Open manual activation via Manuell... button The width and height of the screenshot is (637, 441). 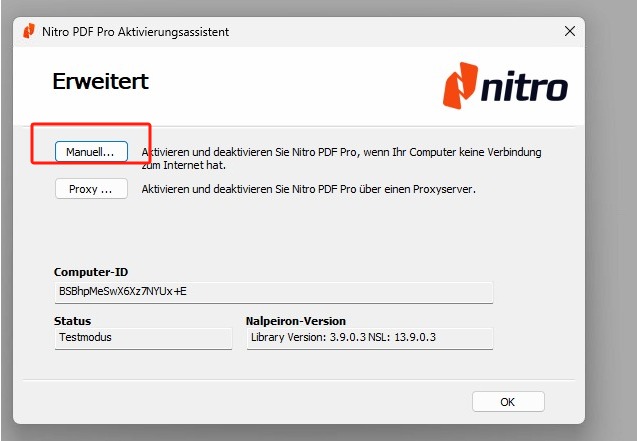[x=91, y=152]
